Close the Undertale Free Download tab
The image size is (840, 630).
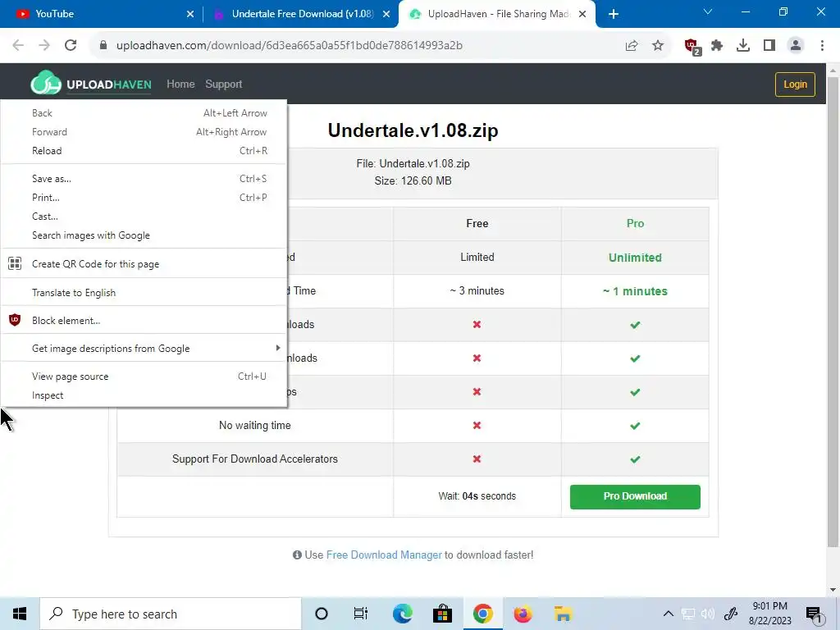[x=386, y=14]
